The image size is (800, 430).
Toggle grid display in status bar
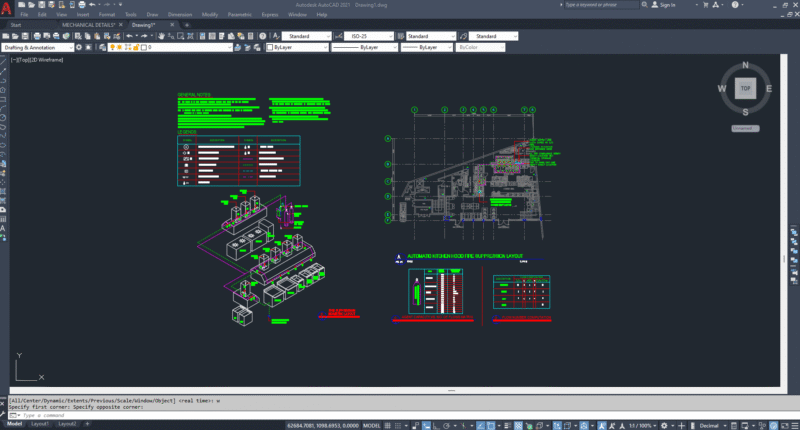coord(387,425)
